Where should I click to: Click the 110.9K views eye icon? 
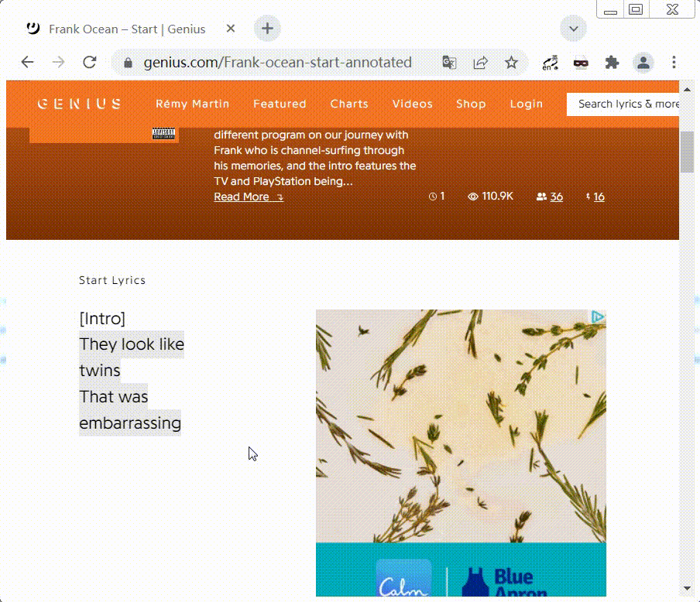pos(473,197)
